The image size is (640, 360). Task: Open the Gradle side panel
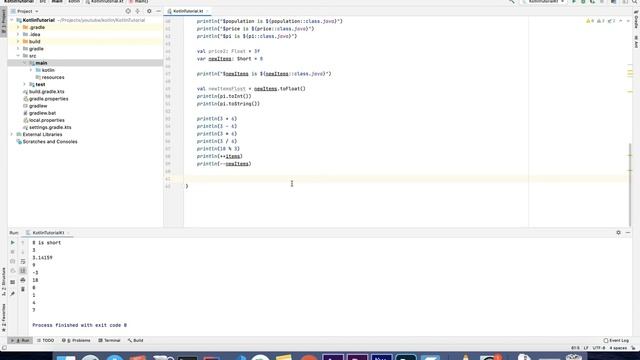click(x=636, y=20)
